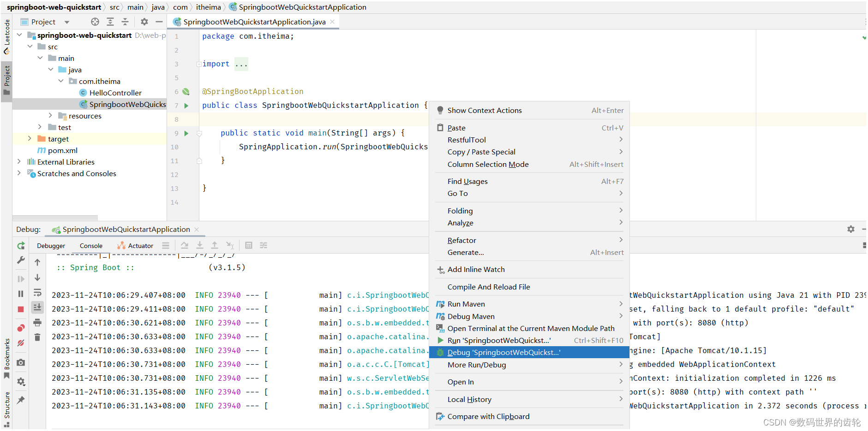
Task: Choose Debug 'SpringbootWebQuickst...' menu entry
Action: [x=529, y=353]
